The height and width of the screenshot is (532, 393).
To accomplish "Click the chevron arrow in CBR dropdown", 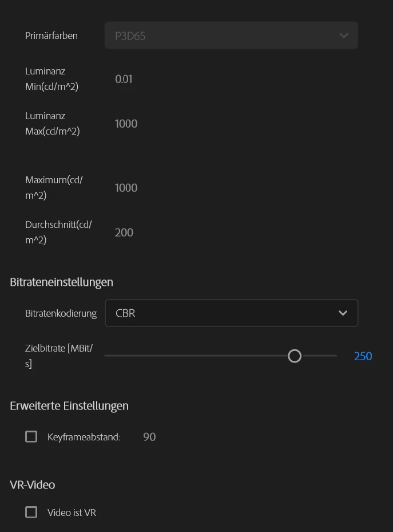I will (343, 313).
